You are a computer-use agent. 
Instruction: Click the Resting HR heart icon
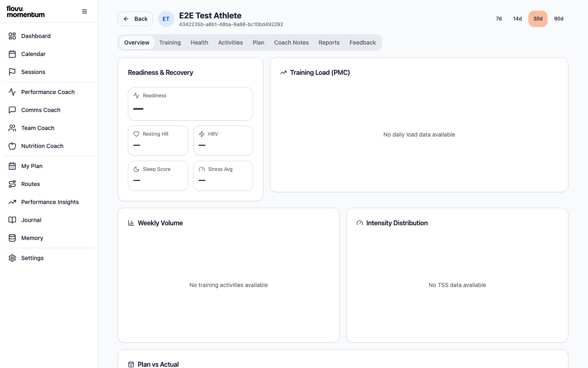click(x=136, y=134)
